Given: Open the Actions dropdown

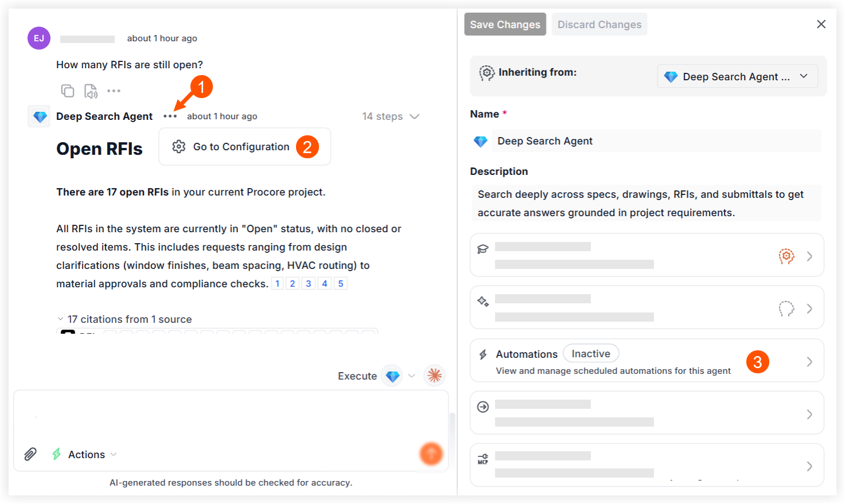Looking at the screenshot, I should [x=92, y=454].
